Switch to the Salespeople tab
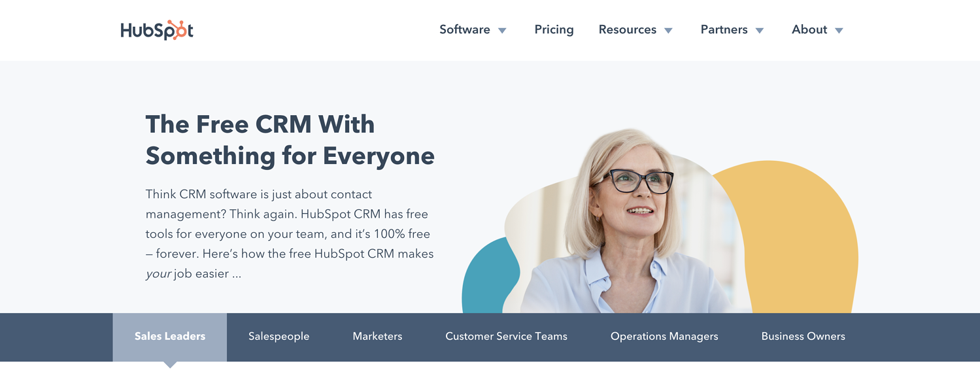Image resolution: width=980 pixels, height=376 pixels. tap(279, 337)
